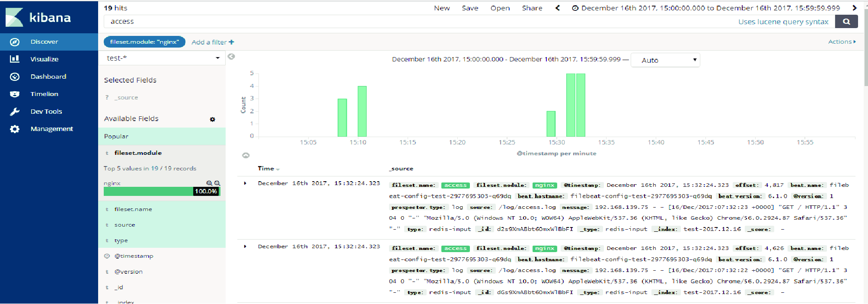Expand the filter Actions menu
The image size is (868, 304).
[842, 42]
